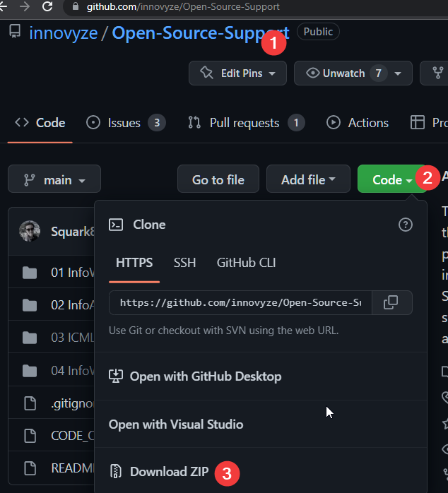Screen dimensions: 448x493
Task: Open the Edit Pins dropdown
Action: (237, 73)
